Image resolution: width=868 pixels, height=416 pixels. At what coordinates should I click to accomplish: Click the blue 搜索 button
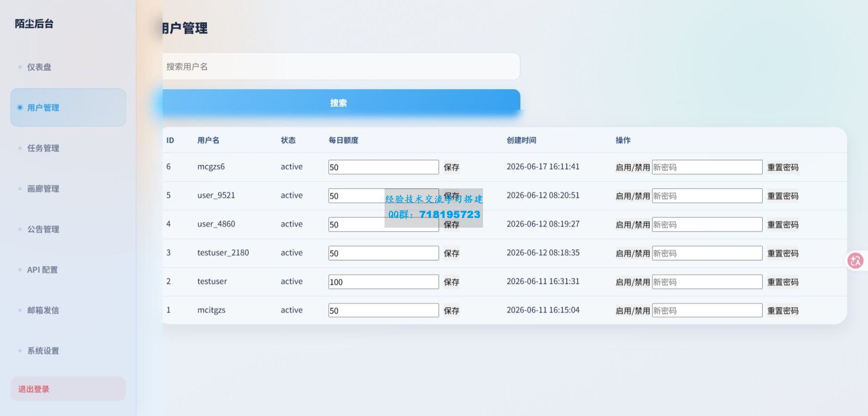coord(341,103)
